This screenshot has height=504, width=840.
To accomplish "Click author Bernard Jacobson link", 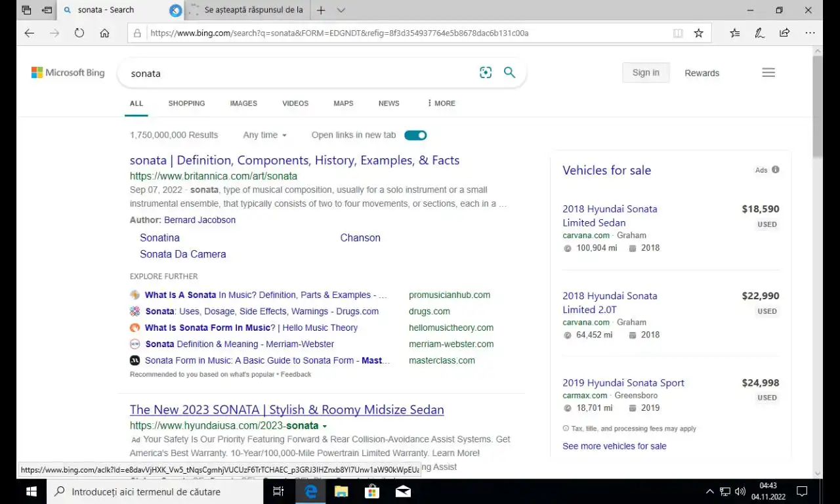I will click(x=199, y=220).
